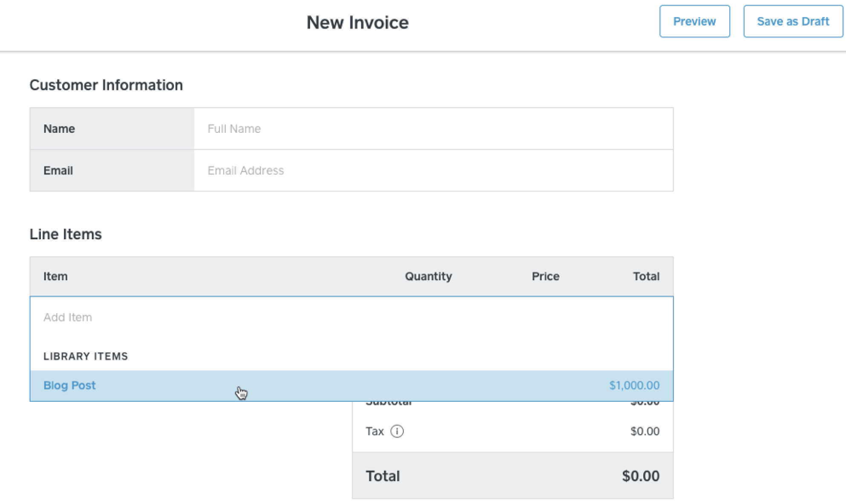Click the Name field label
The image size is (846, 504).
pos(59,129)
